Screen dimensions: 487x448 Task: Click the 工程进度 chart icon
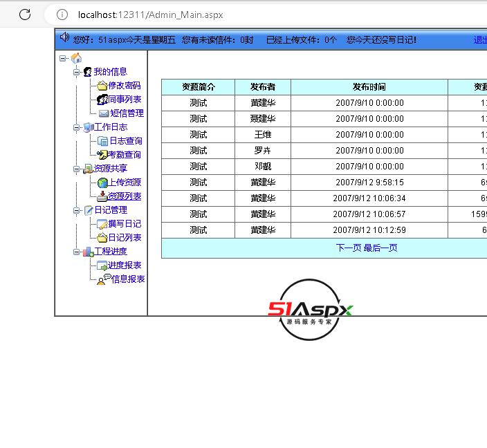pyautogui.click(x=89, y=252)
